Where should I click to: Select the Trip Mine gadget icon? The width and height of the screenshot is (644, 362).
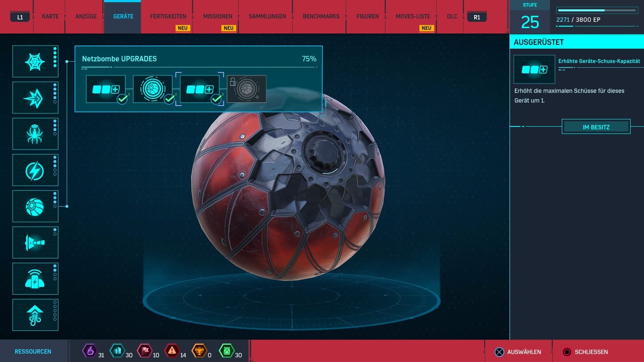click(35, 279)
